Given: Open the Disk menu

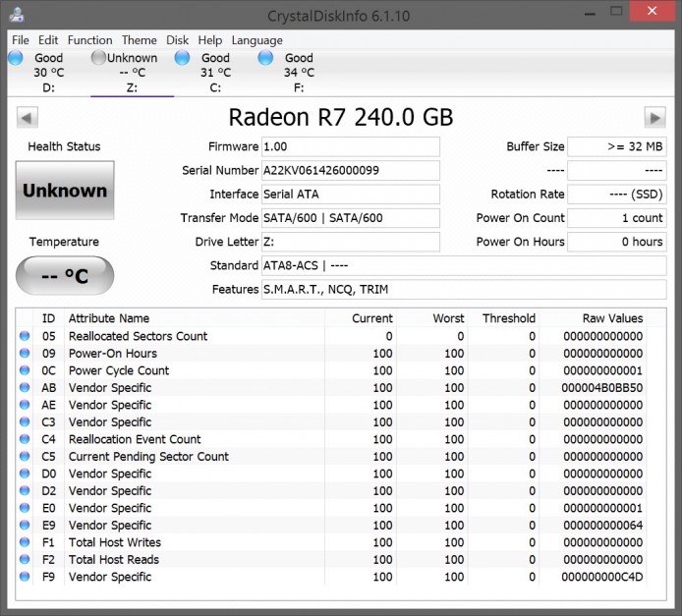Looking at the screenshot, I should pyautogui.click(x=177, y=40).
